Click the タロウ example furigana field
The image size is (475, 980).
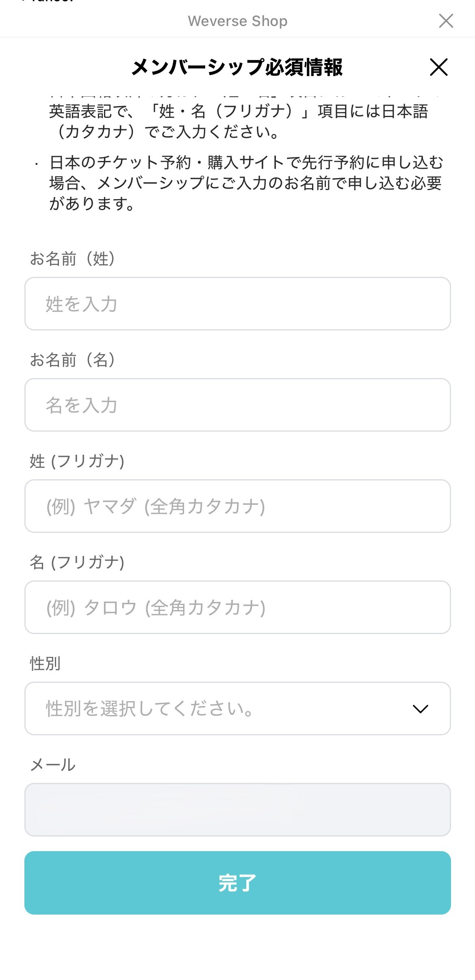pyautogui.click(x=237, y=607)
